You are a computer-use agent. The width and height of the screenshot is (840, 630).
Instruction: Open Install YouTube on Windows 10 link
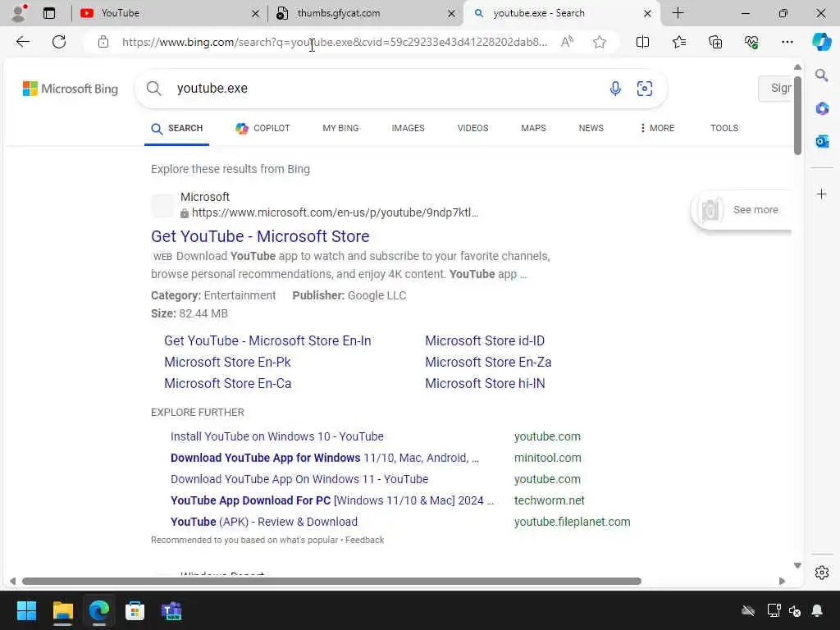pyautogui.click(x=277, y=436)
